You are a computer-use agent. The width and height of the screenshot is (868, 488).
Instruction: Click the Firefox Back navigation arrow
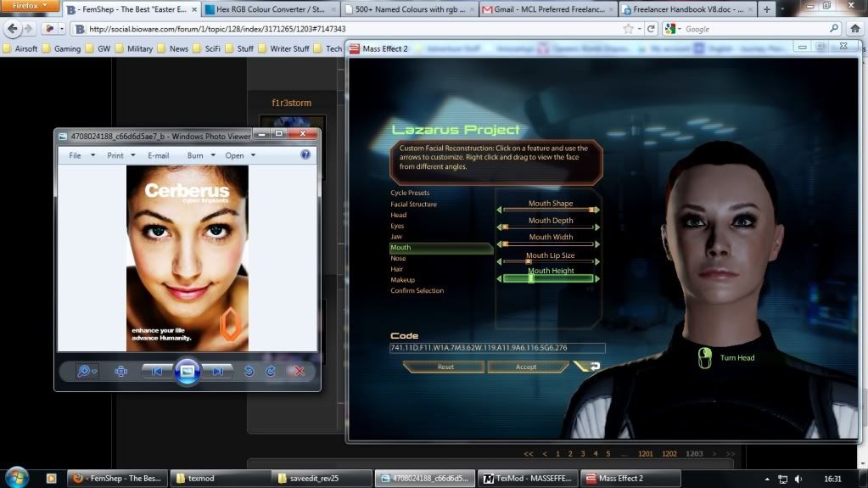pyautogui.click(x=12, y=28)
